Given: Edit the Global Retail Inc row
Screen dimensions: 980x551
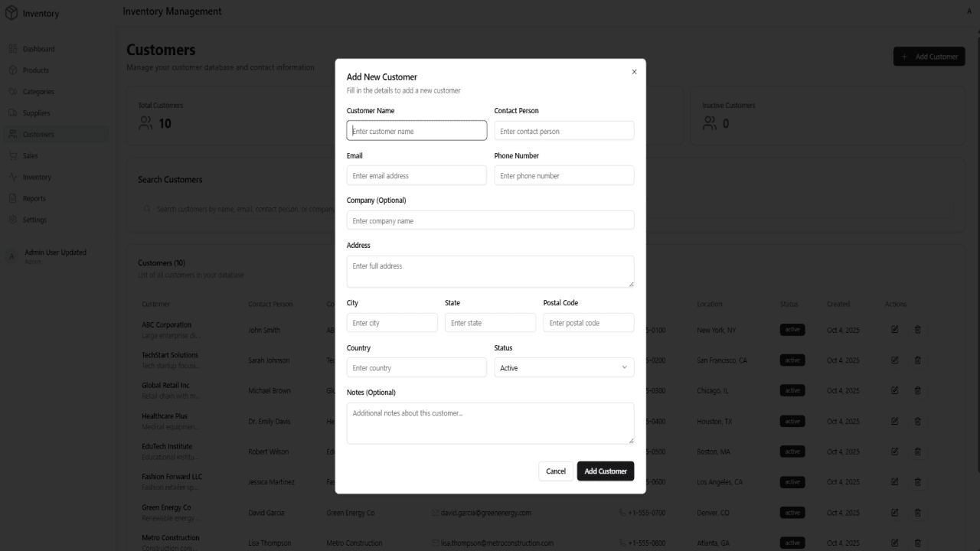Looking at the screenshot, I should pyautogui.click(x=894, y=390).
